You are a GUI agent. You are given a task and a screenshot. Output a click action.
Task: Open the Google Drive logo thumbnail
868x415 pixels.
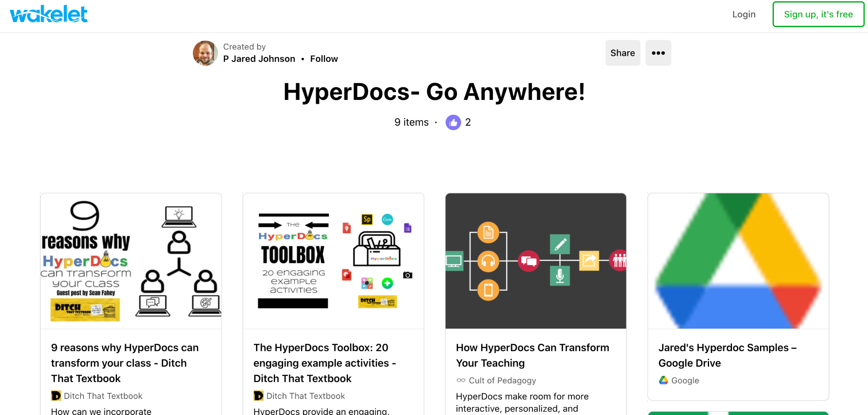[x=738, y=261]
